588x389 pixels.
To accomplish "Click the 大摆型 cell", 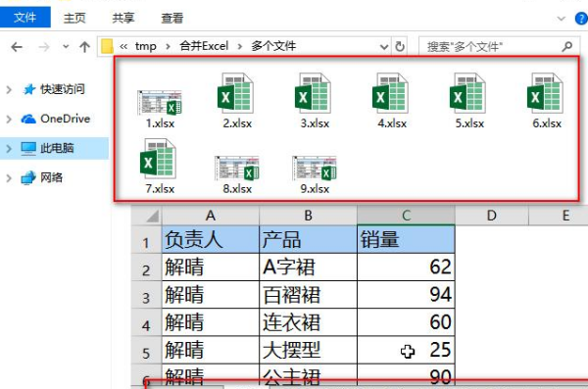I will [309, 351].
